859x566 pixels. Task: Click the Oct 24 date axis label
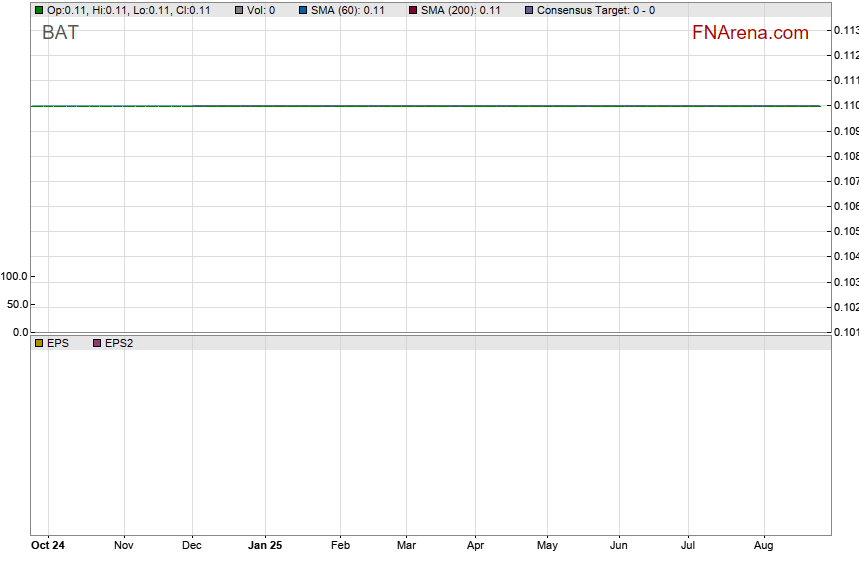click(48, 546)
